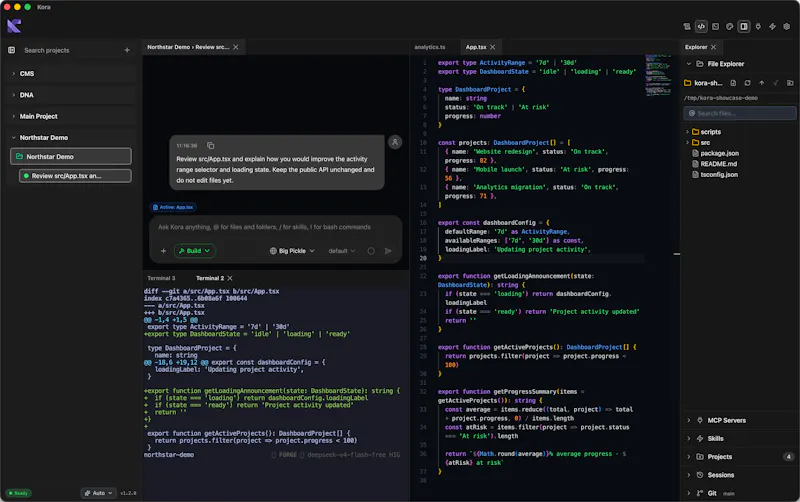Click the lightning bolt icon in toolbar
The image size is (800, 502).
[772, 27]
